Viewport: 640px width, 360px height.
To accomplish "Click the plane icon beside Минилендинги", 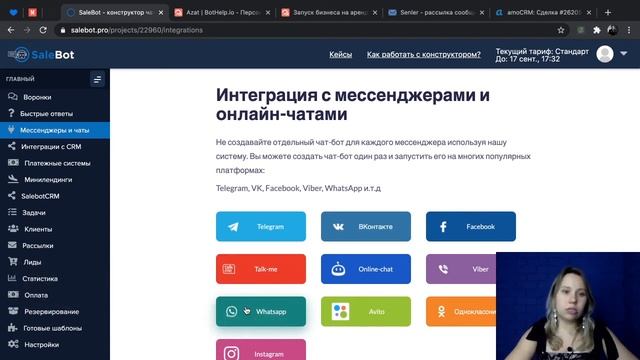I will point(13,179).
